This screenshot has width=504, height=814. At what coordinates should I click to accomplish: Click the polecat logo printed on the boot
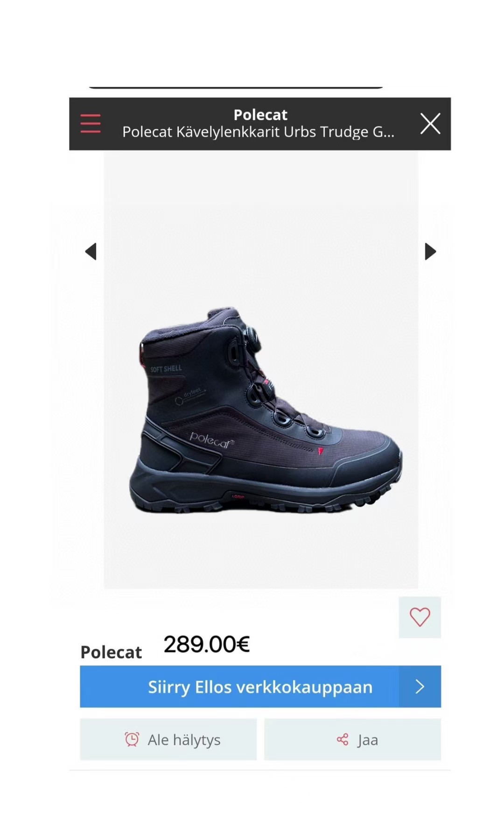coord(211,440)
